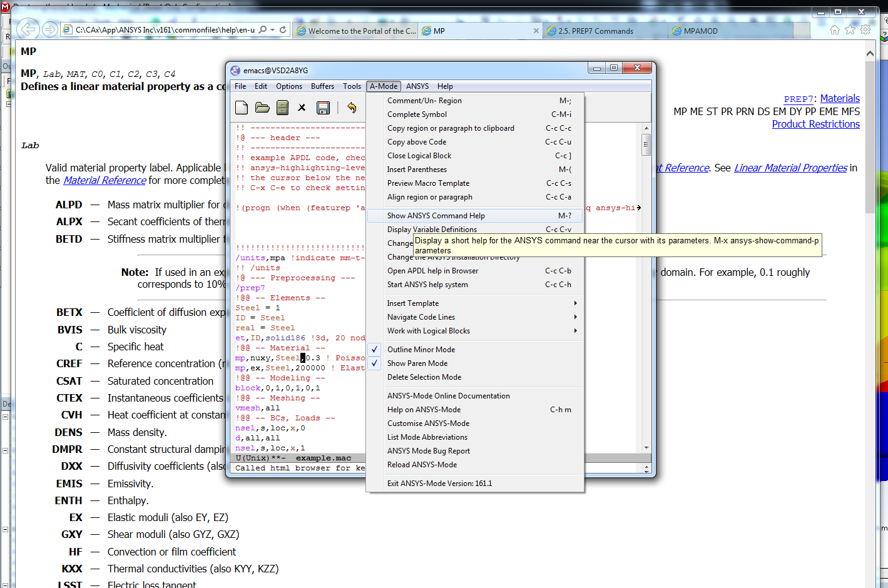Choose Customise ANSYS-Mode
The image size is (888, 588).
tap(476, 423)
